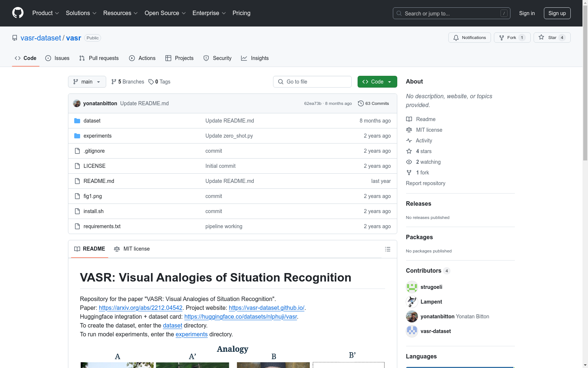
Task: Click the MIT license scale icon in About
Action: 409,130
